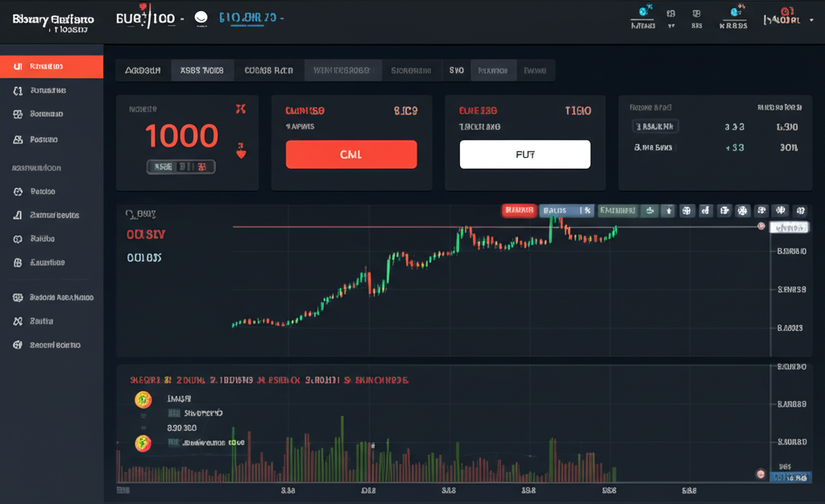The height and width of the screenshot is (504, 825).
Task: Open the blue dropdown in the chart toolbar
Action: click(x=566, y=211)
